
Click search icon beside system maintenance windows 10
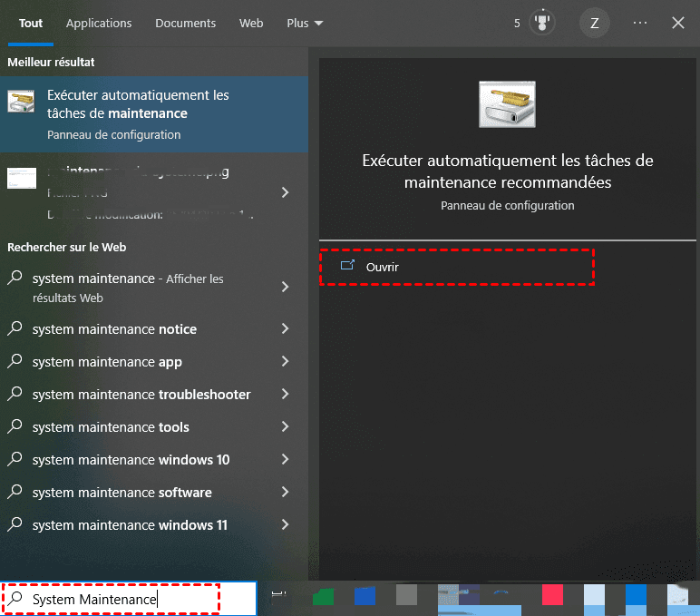click(15, 459)
